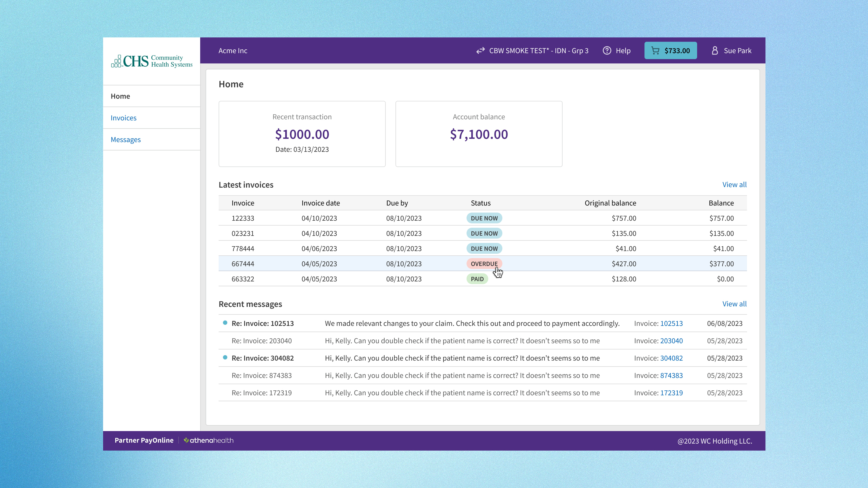
Task: Click the user profile icon
Action: tap(715, 50)
